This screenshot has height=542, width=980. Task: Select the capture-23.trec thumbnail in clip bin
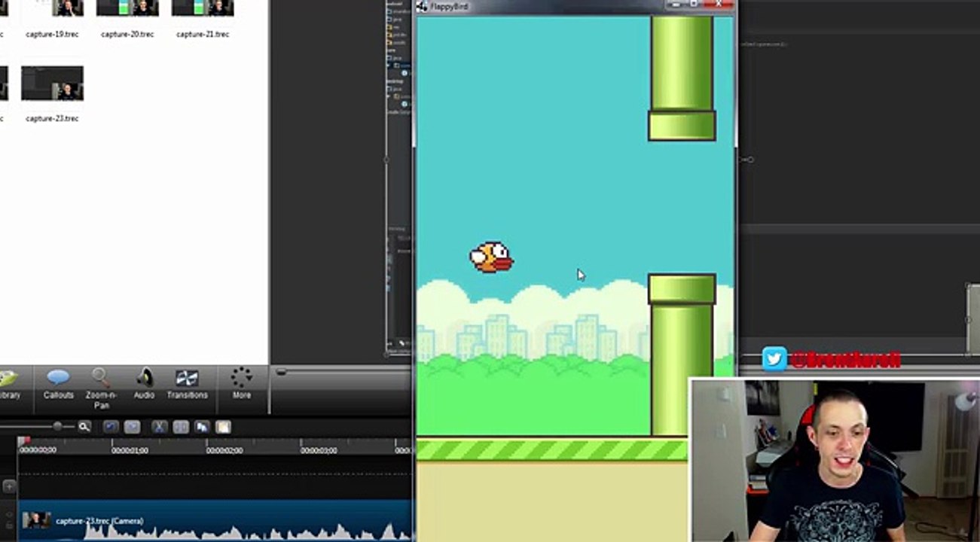click(x=52, y=84)
